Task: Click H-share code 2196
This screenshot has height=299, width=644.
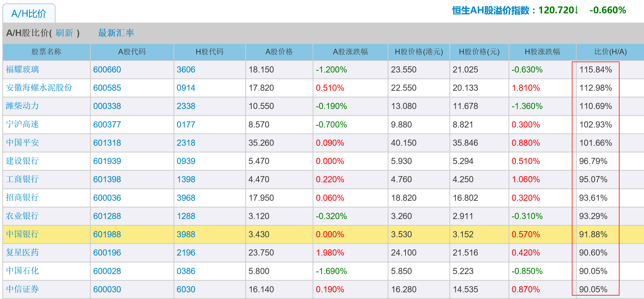Action: pyautogui.click(x=186, y=253)
